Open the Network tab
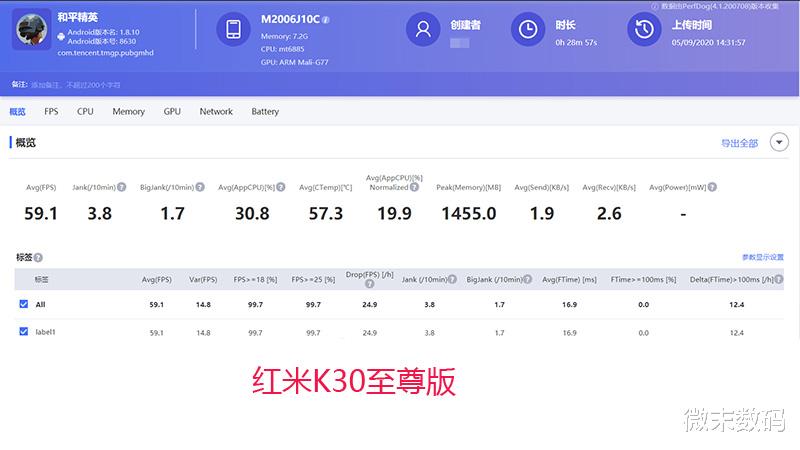This screenshot has width=800, height=450. click(x=216, y=111)
